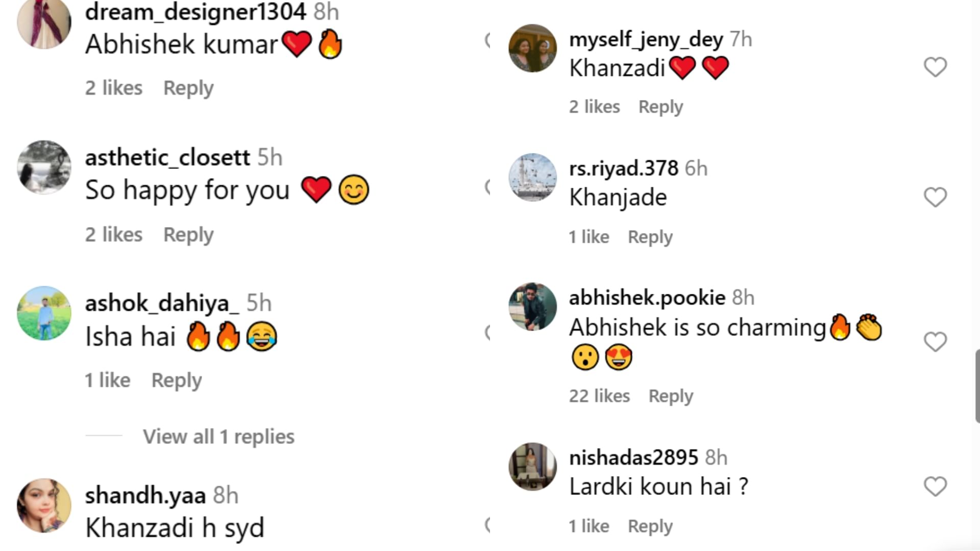Tap heart on rs.riyad.378's comment
Viewport: 980px width, 551px height.
(x=935, y=197)
